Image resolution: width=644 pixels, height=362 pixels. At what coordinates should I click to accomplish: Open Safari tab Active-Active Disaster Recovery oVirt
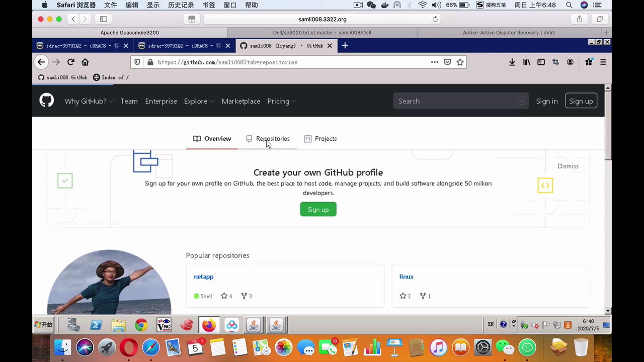point(509,33)
